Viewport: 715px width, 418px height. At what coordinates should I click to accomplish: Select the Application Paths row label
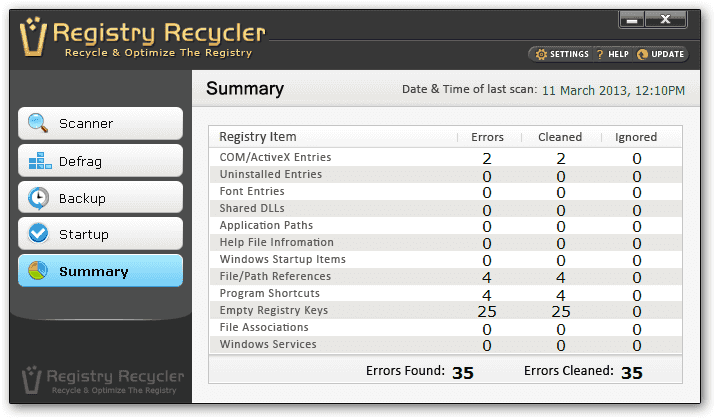coord(266,225)
